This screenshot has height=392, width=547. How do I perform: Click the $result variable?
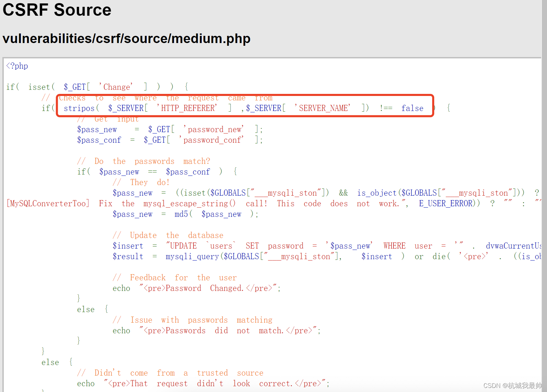[x=128, y=256]
